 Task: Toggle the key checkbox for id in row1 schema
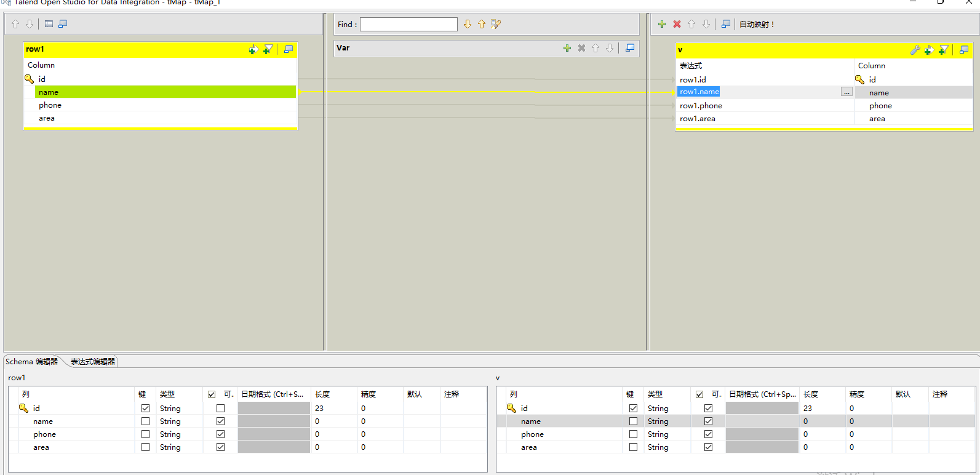145,408
